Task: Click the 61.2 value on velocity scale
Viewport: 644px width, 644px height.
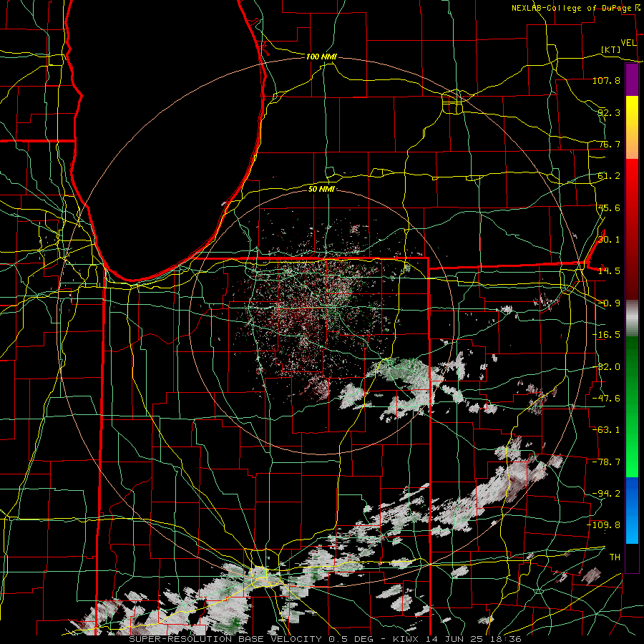Action: (609, 176)
